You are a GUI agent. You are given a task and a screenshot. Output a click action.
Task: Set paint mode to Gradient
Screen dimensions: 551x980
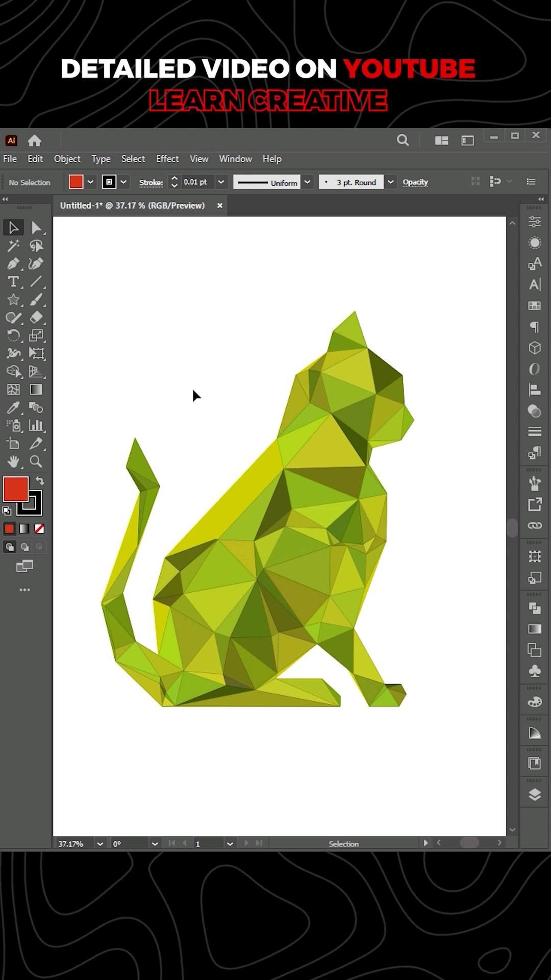[x=24, y=529]
